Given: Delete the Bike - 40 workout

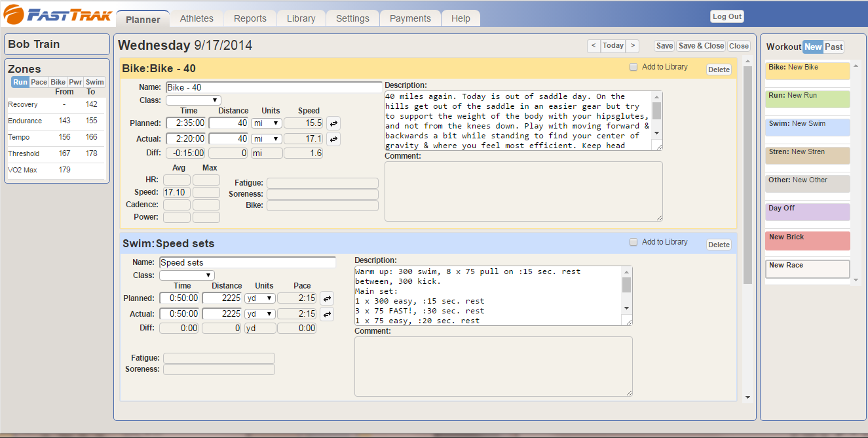Looking at the screenshot, I should [719, 70].
